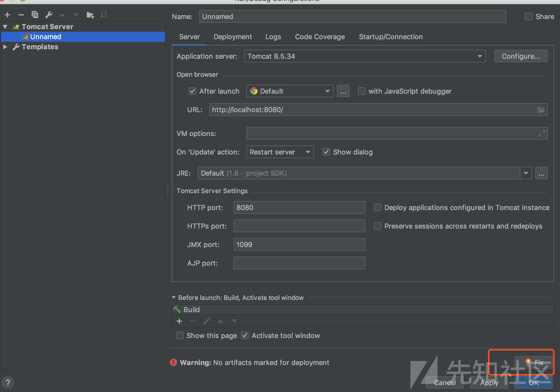Click the AJP port field
Image resolution: width=560 pixels, height=392 pixels.
click(x=299, y=263)
